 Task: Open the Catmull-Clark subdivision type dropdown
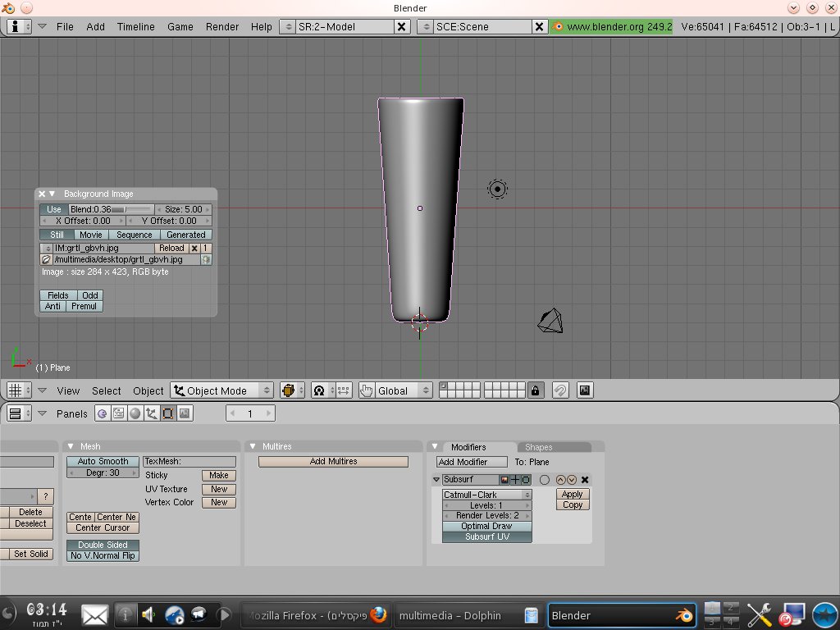[x=486, y=495]
